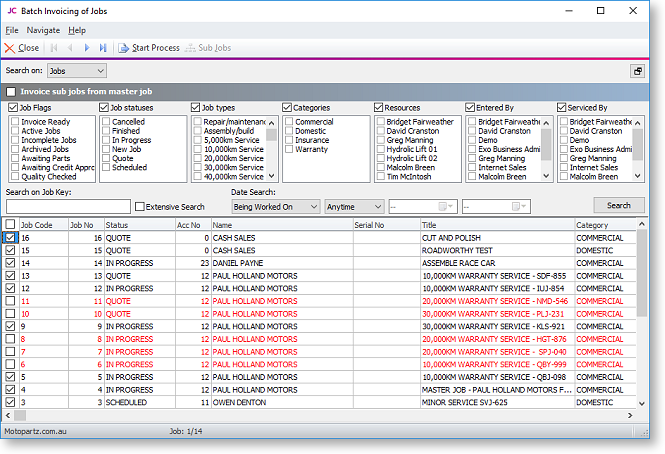The height and width of the screenshot is (454, 665).
Task: Enable the Extensive Search checkbox
Action: [140, 207]
